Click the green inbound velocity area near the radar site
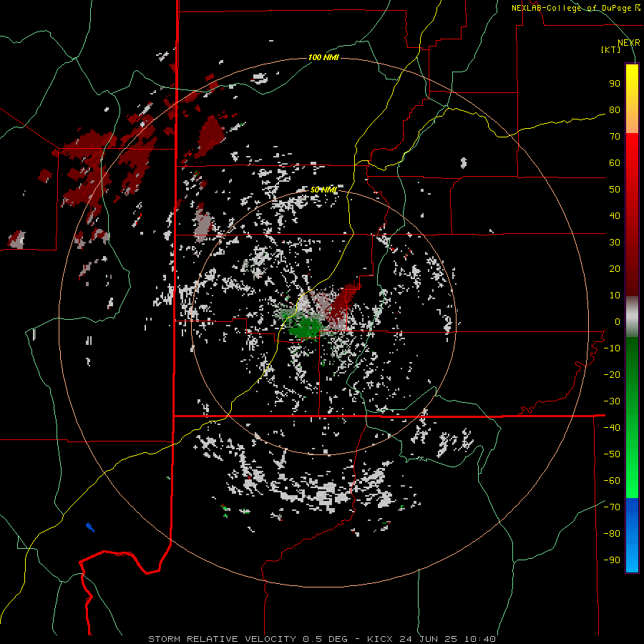The image size is (644, 644). (305, 327)
